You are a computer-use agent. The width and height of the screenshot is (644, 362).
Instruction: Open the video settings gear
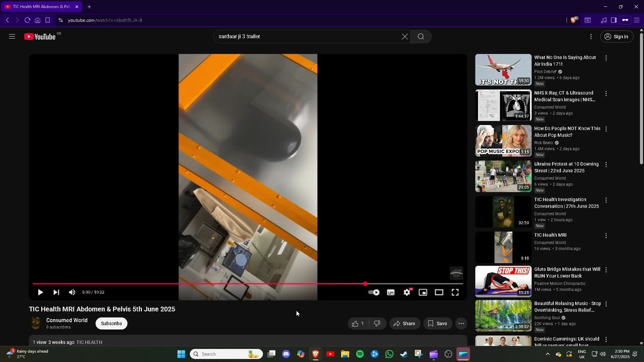[407, 292]
